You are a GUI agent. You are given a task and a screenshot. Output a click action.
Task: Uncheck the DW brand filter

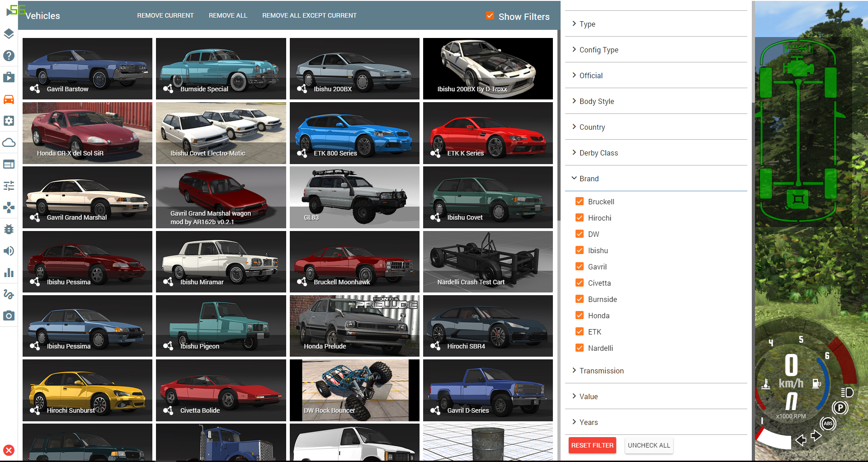click(x=580, y=234)
